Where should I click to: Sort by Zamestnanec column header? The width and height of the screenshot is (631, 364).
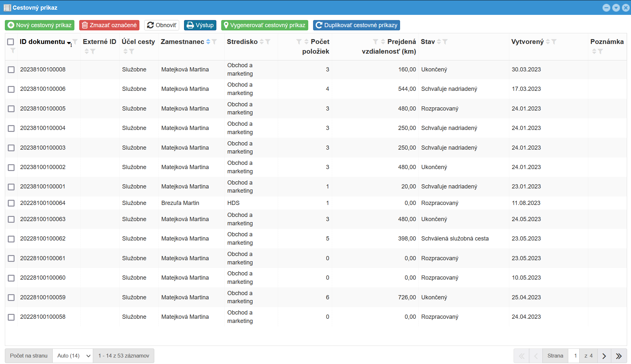pyautogui.click(x=182, y=42)
